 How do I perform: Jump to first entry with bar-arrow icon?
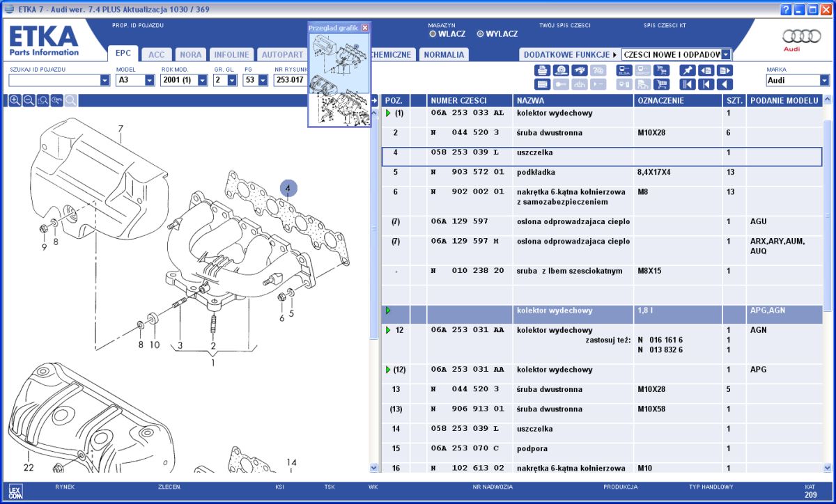[x=687, y=84]
